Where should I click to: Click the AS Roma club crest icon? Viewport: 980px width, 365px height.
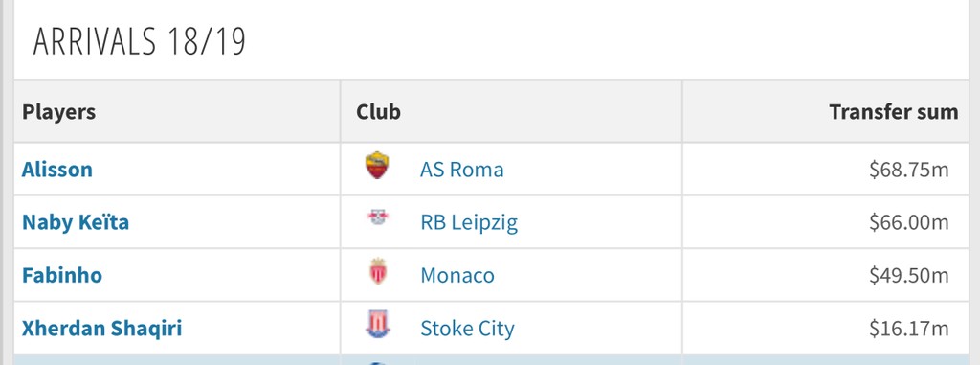pos(377,166)
